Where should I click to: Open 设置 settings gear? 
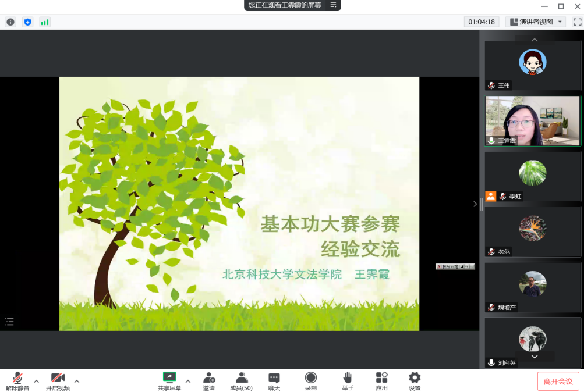tap(415, 381)
